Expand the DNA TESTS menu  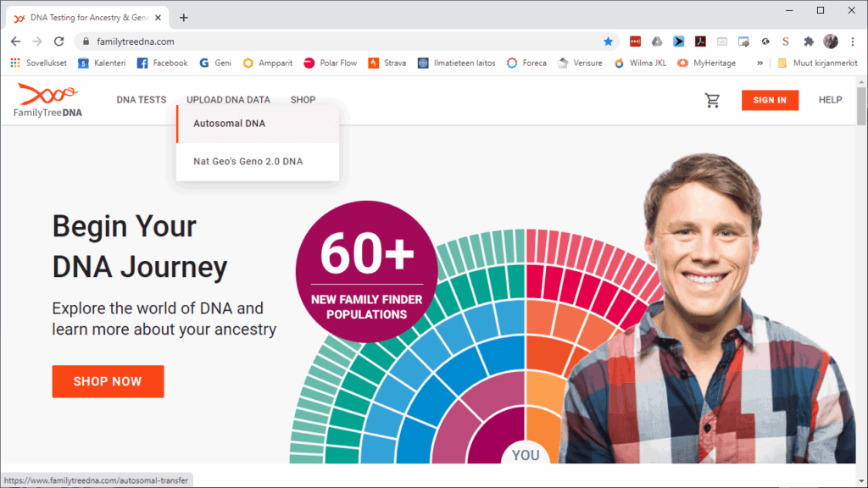(x=142, y=100)
